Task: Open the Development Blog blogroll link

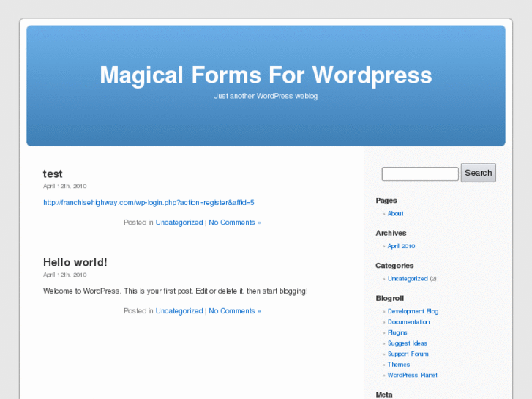Action: point(413,311)
